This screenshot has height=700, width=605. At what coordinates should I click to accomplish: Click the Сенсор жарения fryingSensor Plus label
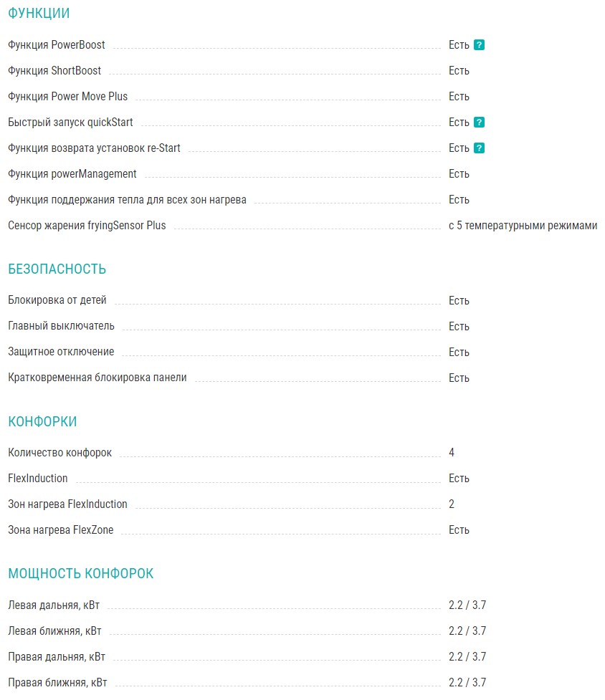tap(87, 226)
